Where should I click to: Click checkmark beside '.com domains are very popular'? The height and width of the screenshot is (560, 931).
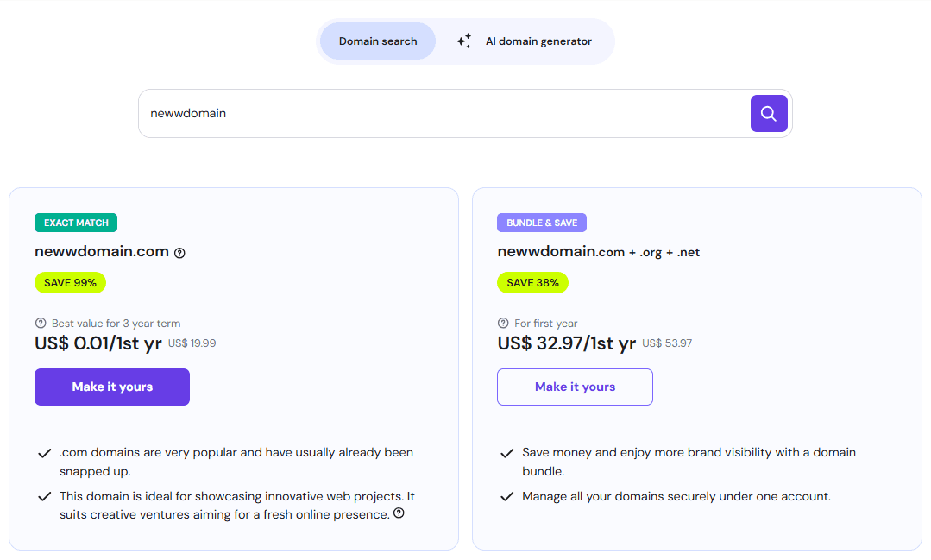pos(43,451)
